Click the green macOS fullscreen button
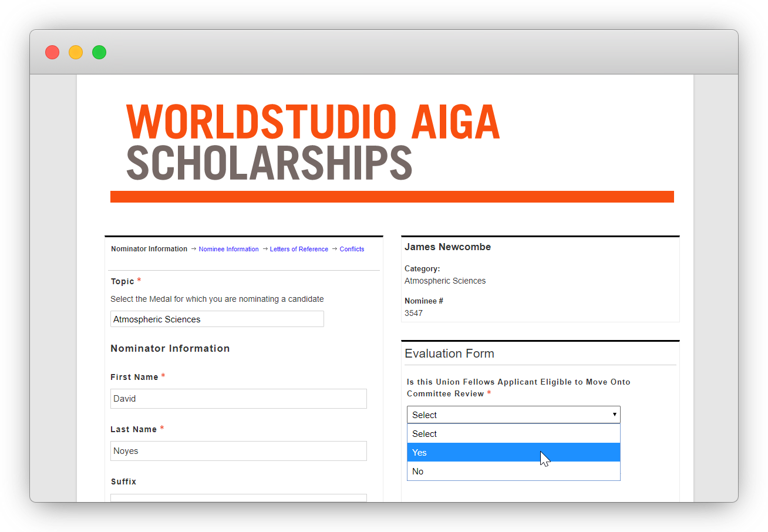The height and width of the screenshot is (532, 768). [x=99, y=52]
